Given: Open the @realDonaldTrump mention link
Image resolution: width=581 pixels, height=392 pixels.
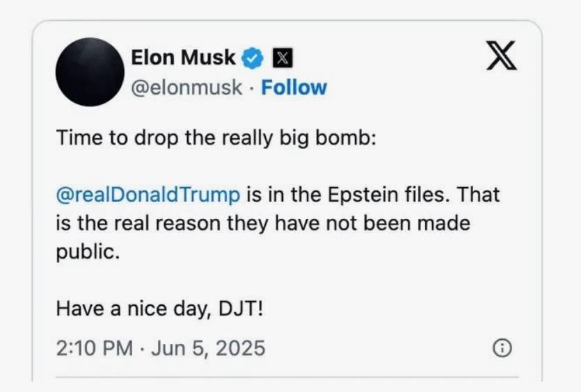Looking at the screenshot, I should click(x=148, y=195).
